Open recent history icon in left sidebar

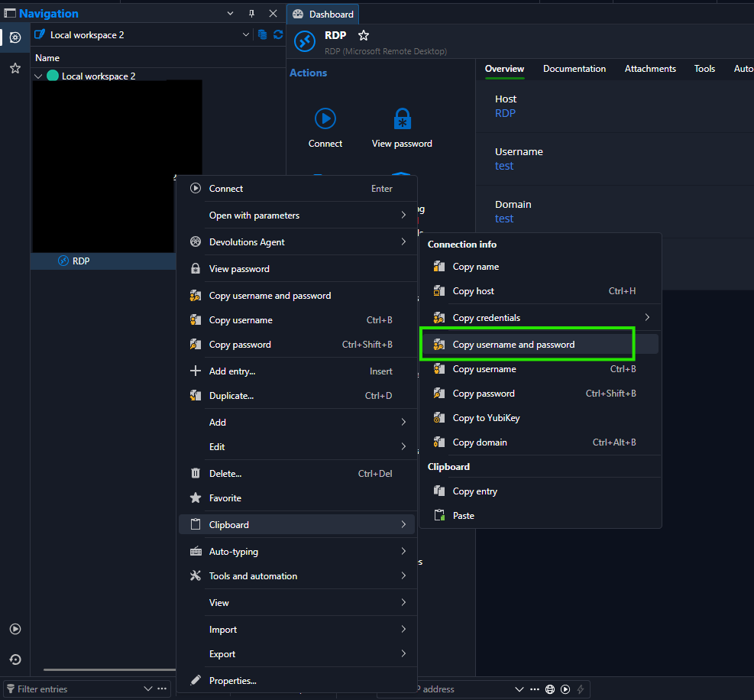(x=15, y=659)
